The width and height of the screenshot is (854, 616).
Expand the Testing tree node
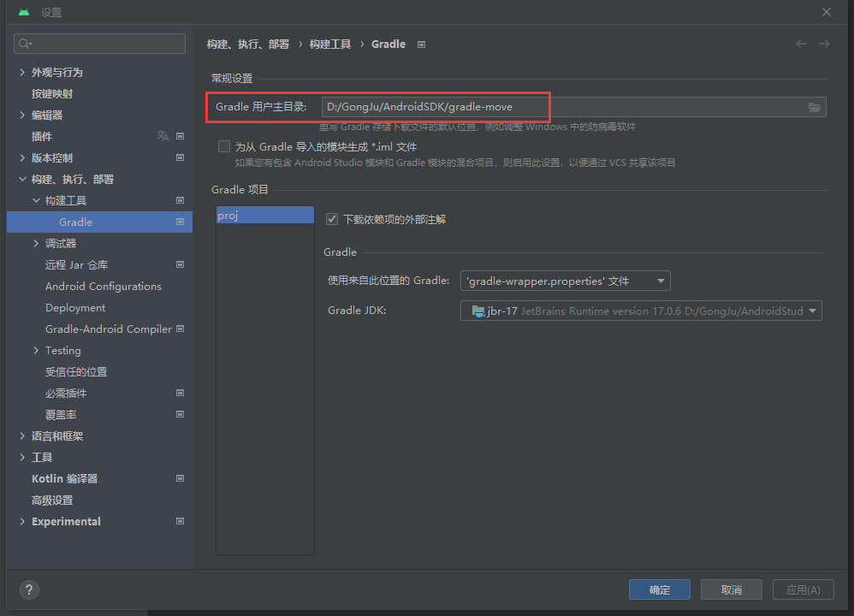pos(36,350)
